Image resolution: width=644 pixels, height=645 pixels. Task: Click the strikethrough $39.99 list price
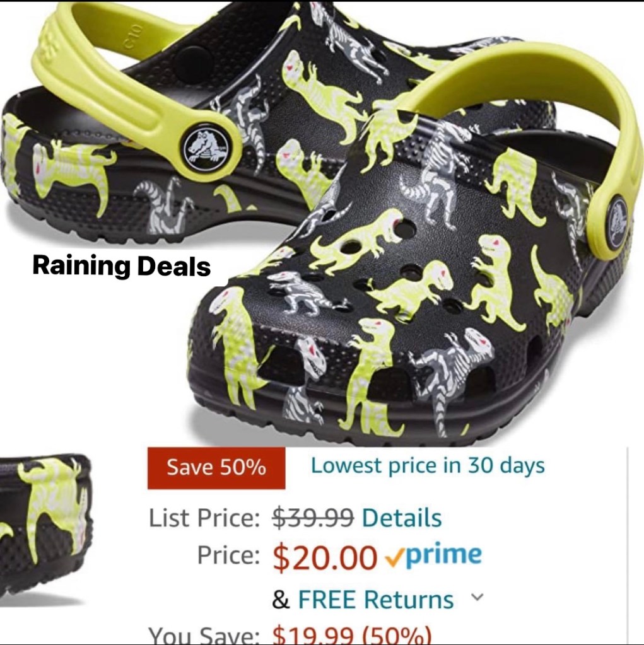[313, 518]
